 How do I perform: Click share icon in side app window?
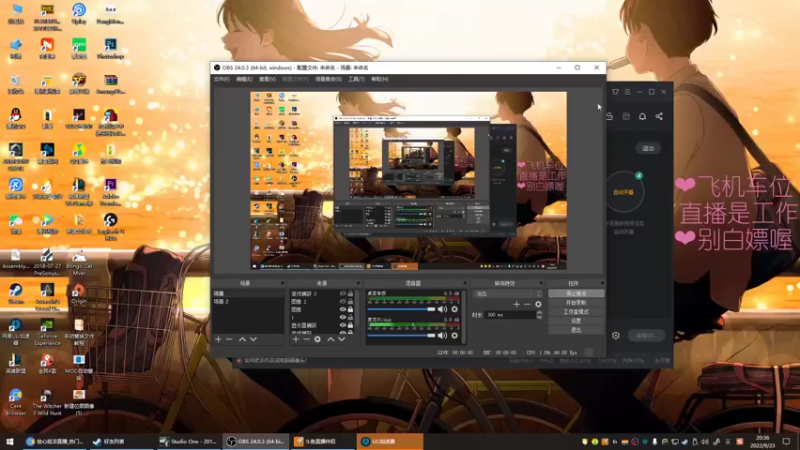pos(659,116)
